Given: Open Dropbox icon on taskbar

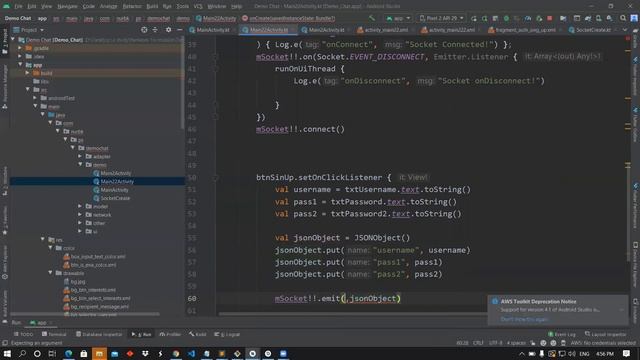Looking at the screenshot, I should point(145,353).
